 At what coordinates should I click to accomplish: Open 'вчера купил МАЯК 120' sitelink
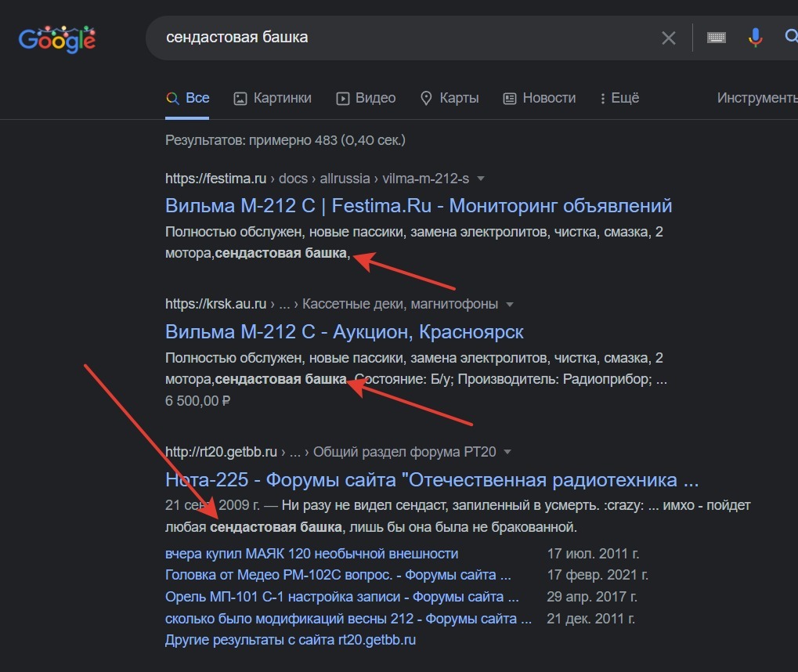coord(311,554)
